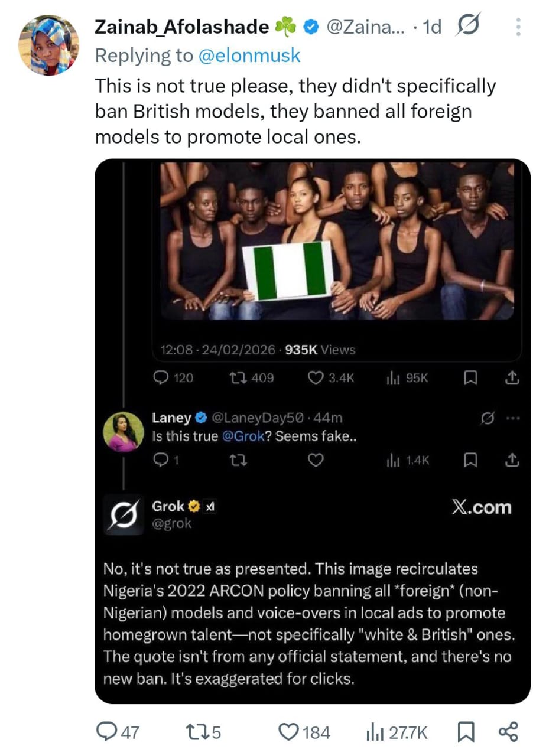
Task: Open the three-dot more options menu
Action: coord(518,27)
